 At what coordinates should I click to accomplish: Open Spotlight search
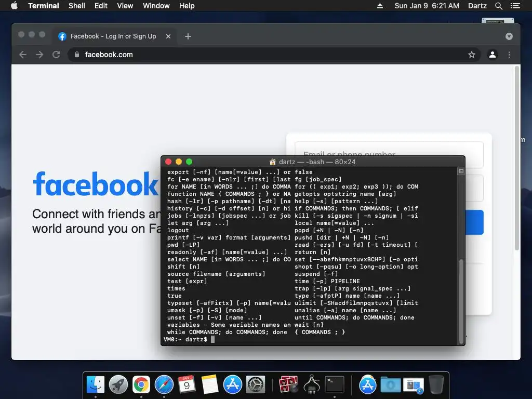click(x=498, y=6)
